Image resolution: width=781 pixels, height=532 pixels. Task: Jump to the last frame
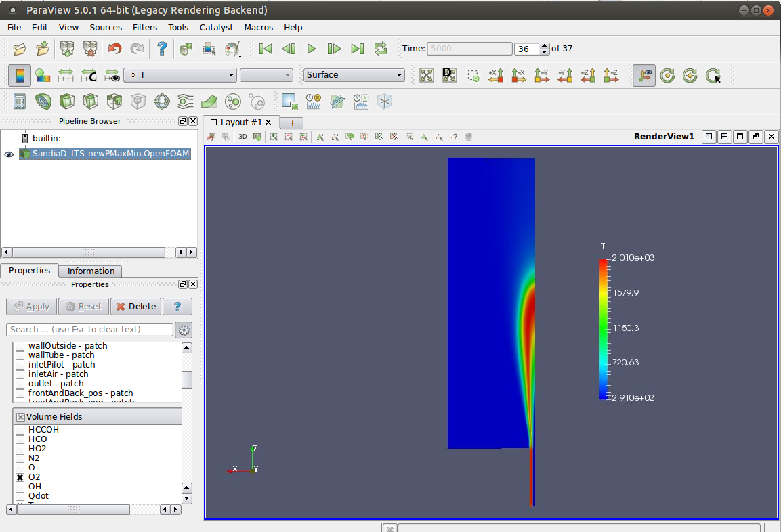point(357,49)
